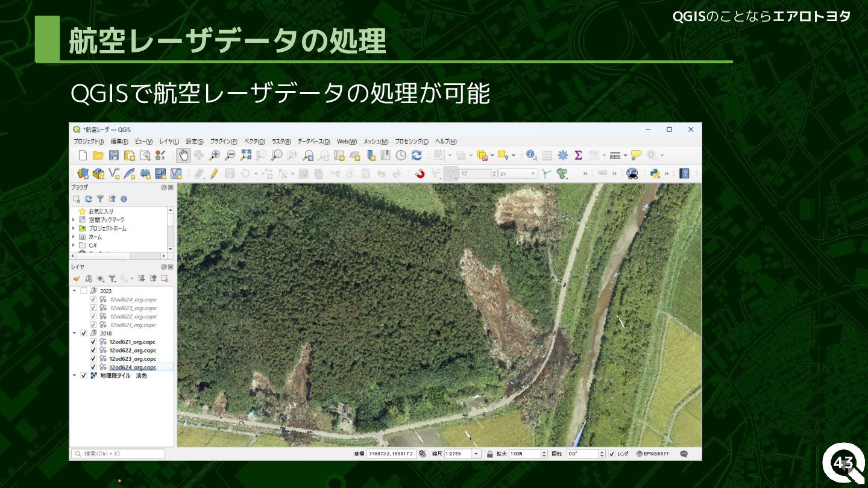Expand プロジェクトホーム in the Browser panel
Screen dimensions: 868x488
click(74, 228)
